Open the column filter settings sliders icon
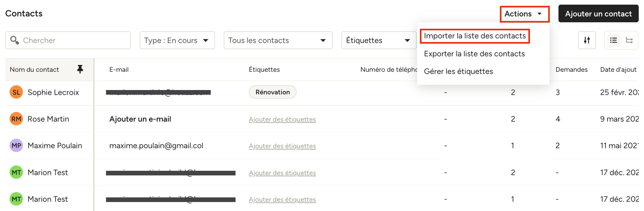 [x=587, y=40]
